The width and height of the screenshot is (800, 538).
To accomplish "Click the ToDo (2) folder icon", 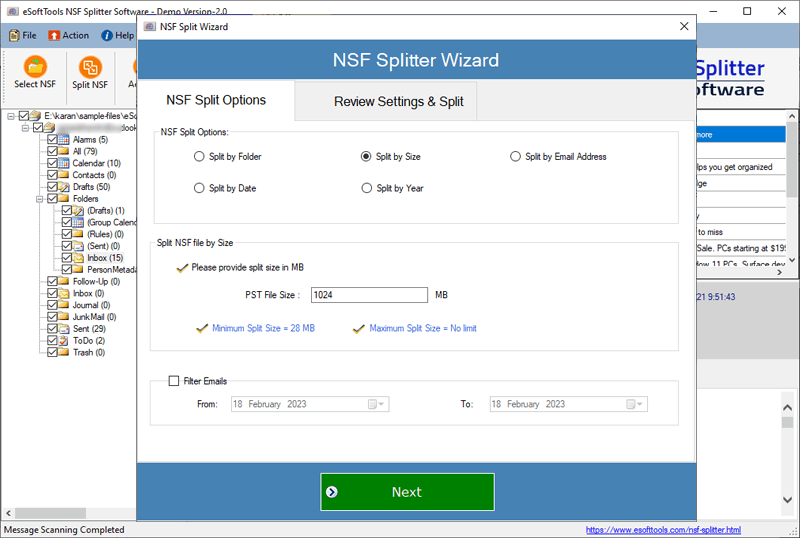I will pos(64,340).
